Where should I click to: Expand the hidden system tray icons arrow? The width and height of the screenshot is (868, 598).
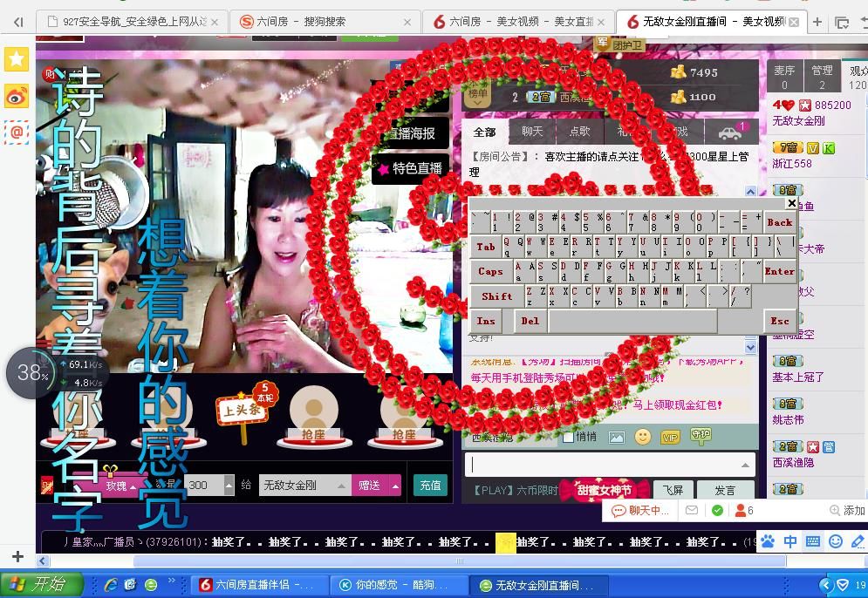click(x=826, y=585)
